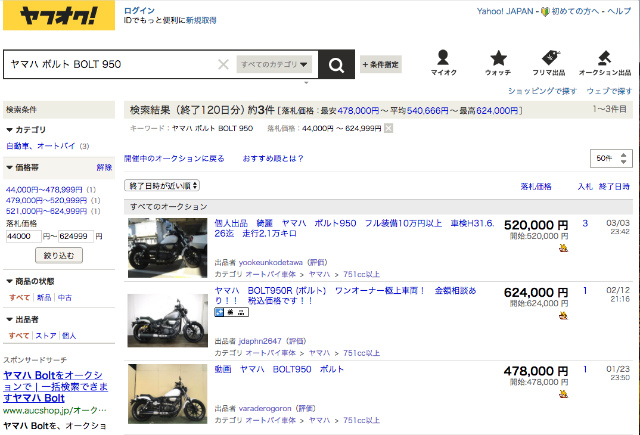Click the 新品 badge icon on BOLT950R listing

tap(231, 312)
